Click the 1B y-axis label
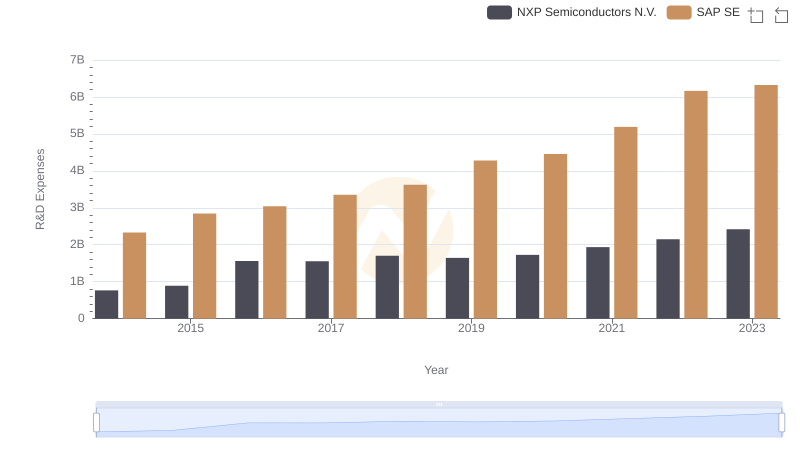This screenshot has height=461, width=800. tap(77, 281)
